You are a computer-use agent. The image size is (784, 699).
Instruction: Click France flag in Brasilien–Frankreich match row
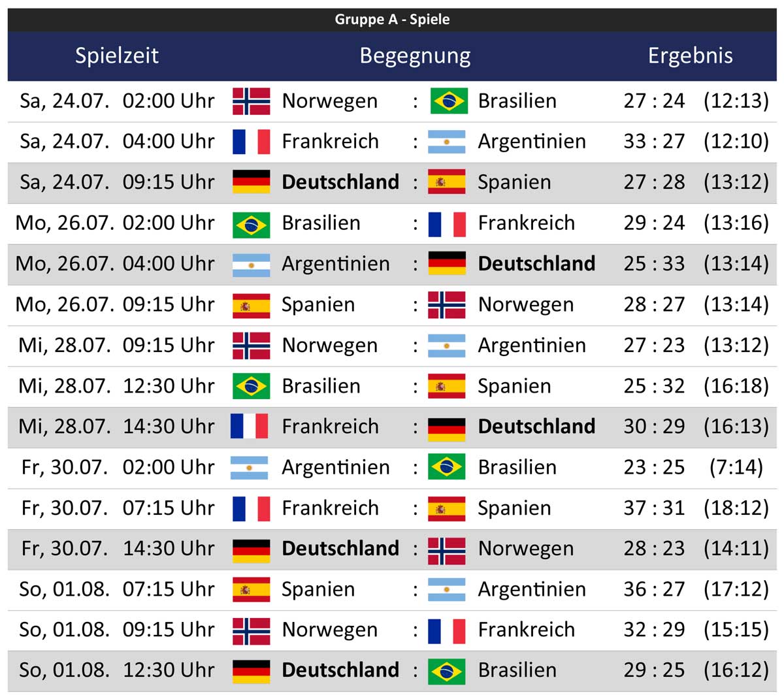[x=447, y=223]
